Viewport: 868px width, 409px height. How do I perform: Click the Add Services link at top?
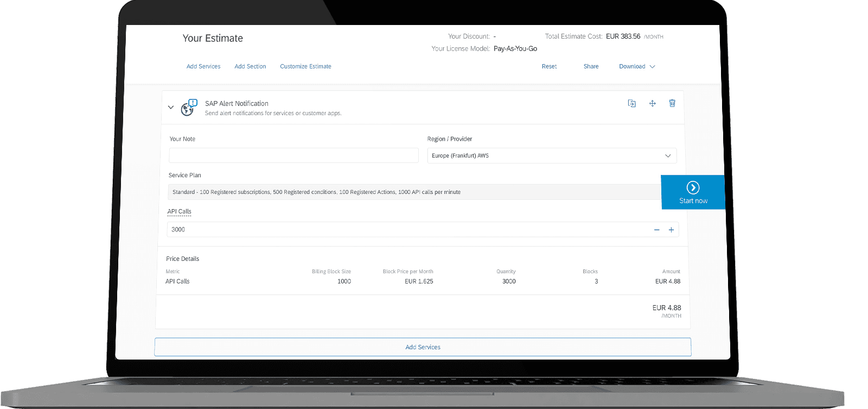click(203, 66)
